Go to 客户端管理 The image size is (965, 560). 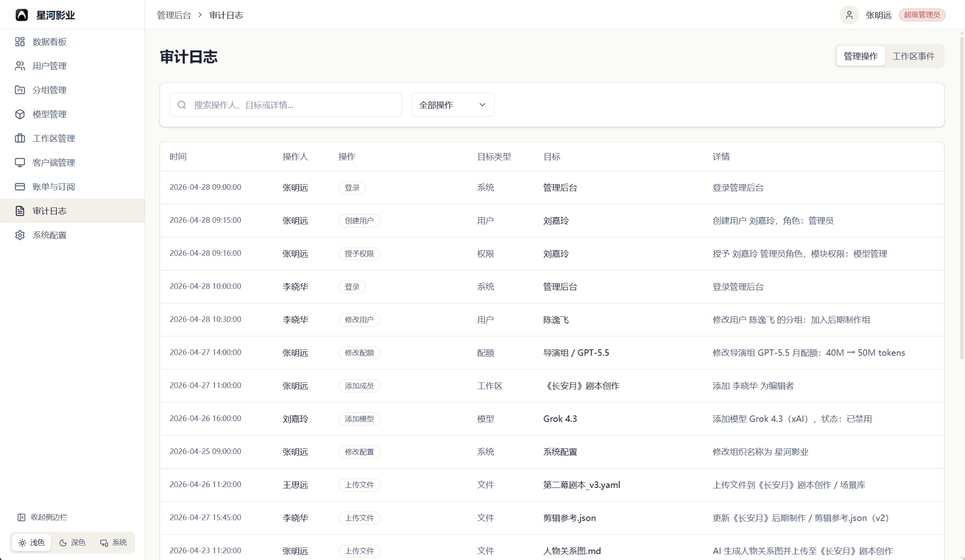click(72, 162)
